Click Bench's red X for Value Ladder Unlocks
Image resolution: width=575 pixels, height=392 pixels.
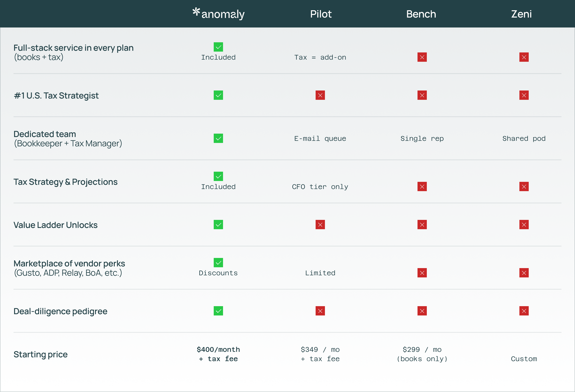422,225
